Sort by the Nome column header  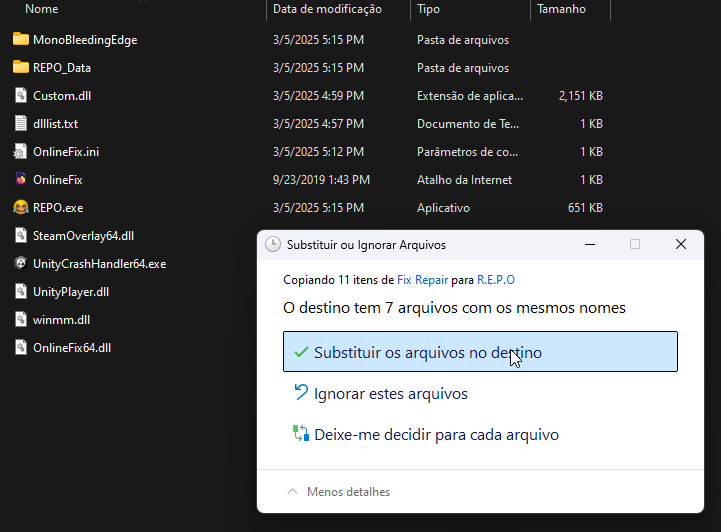(41, 9)
